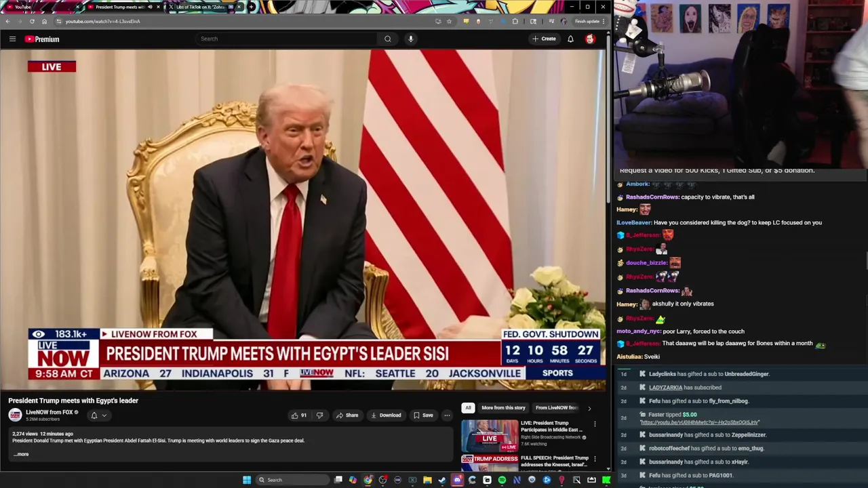Viewport: 868px width, 488px height.
Task: Expand the description with ...more
Action: click(21, 454)
